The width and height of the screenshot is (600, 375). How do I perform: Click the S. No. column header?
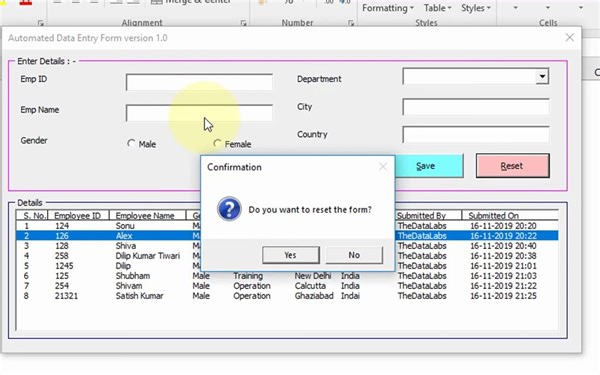pos(32,215)
